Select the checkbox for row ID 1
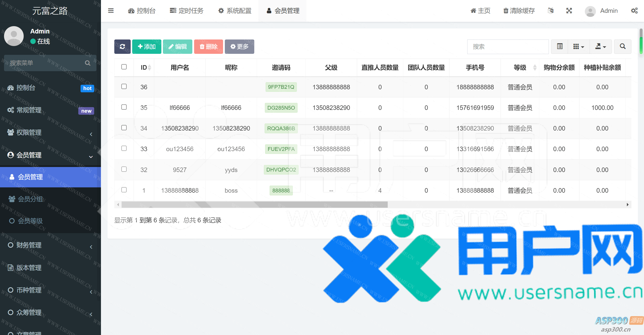Image resolution: width=644 pixels, height=335 pixels. 124,190
